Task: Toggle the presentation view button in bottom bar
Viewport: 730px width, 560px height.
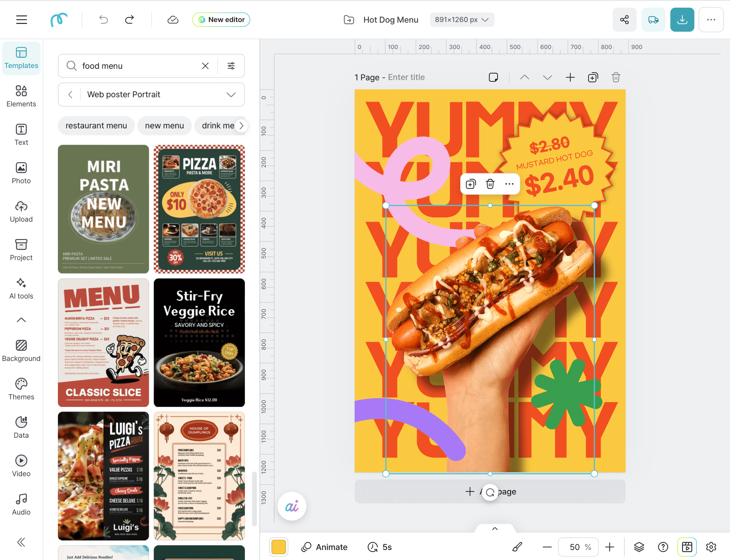Action: pyautogui.click(x=687, y=547)
